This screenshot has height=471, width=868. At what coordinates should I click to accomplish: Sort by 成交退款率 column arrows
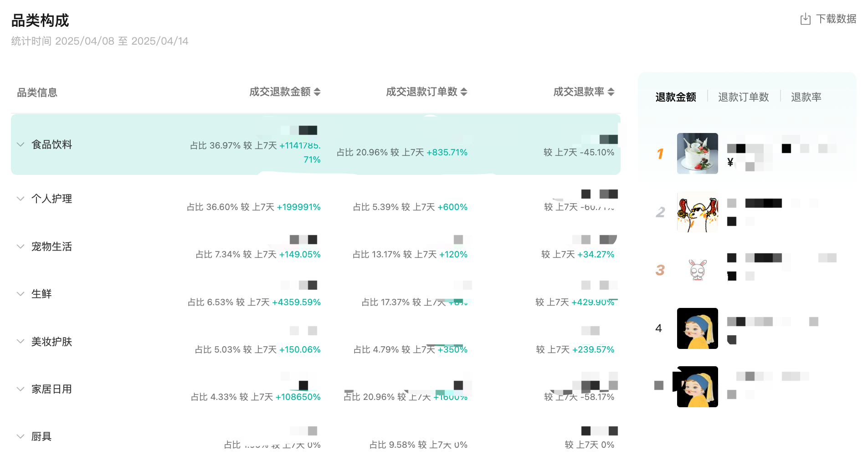(x=611, y=92)
